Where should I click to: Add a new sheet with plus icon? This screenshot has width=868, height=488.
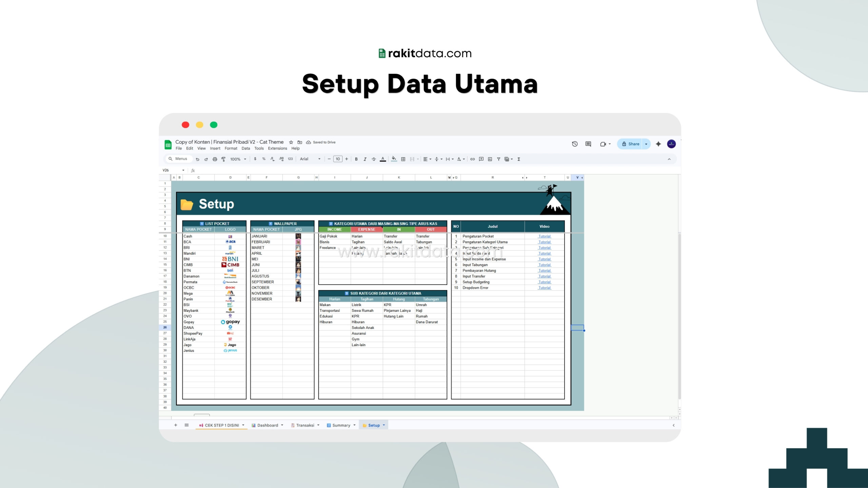176,425
